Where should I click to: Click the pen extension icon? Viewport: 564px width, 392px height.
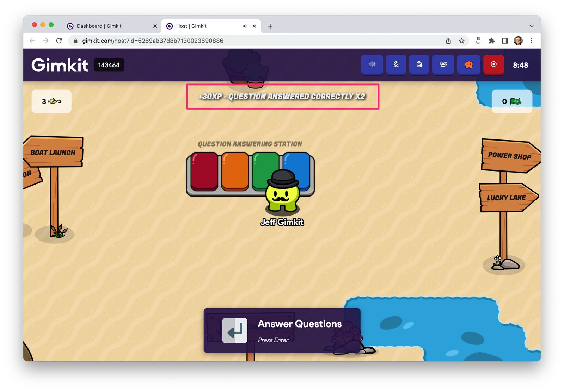click(478, 41)
